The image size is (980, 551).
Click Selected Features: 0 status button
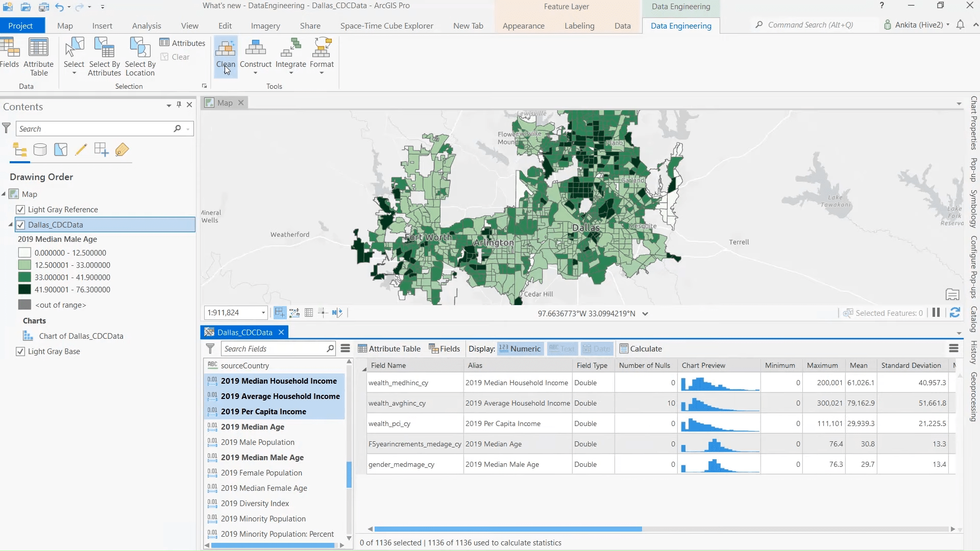coord(883,313)
